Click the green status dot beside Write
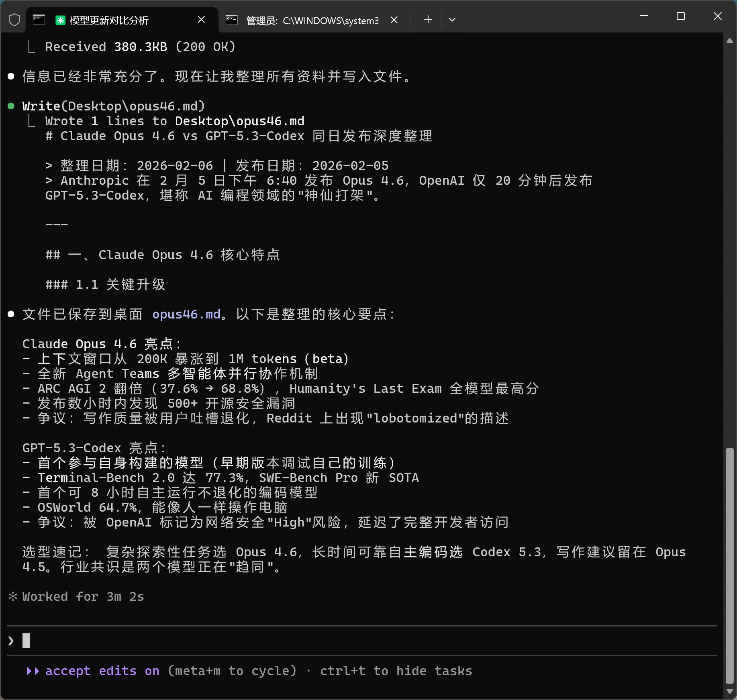The height and width of the screenshot is (700, 737). [11, 106]
